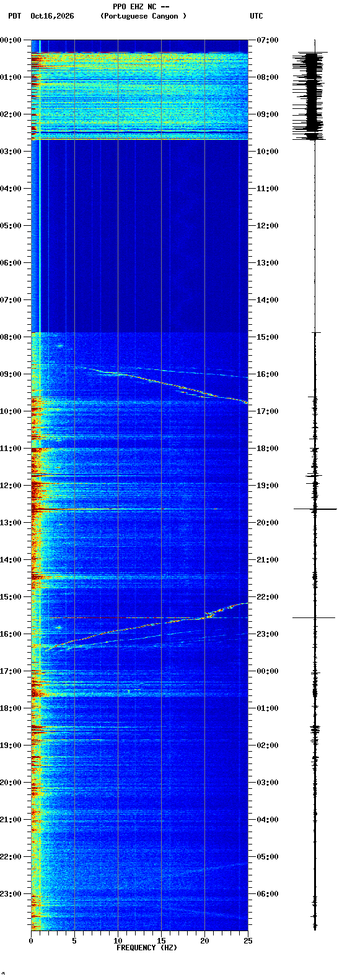The height and width of the screenshot is (980, 342).
Task: Click the PDT axis label '19:00'
Action: pos(11,746)
